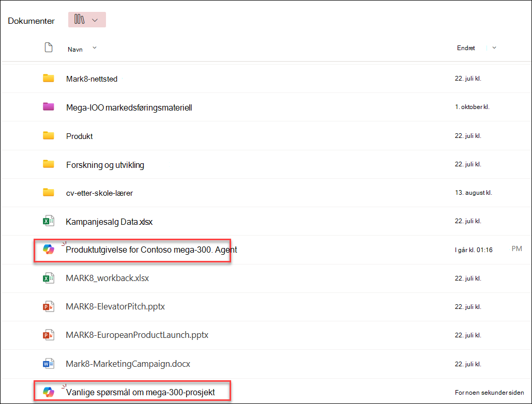Click the Mark8-nettsted folder icon

click(49, 79)
